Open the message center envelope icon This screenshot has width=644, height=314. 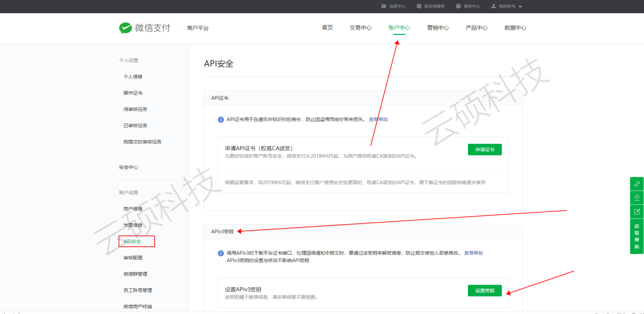click(384, 6)
